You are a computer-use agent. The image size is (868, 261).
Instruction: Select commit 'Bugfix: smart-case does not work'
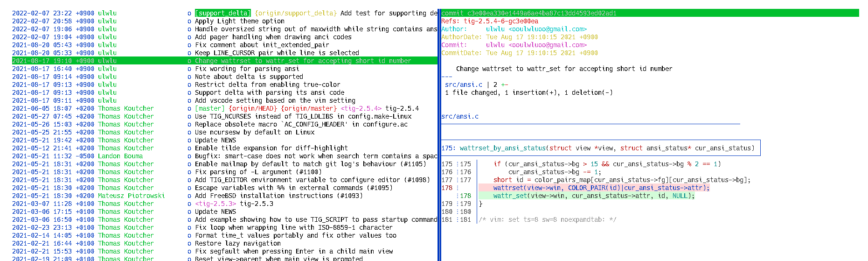click(224, 156)
